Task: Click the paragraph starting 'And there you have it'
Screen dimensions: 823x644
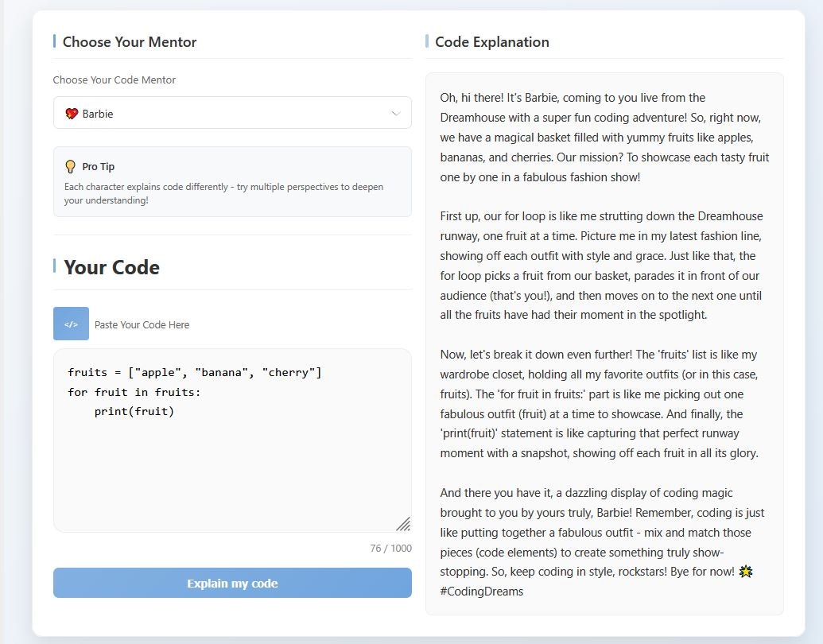Action: pyautogui.click(x=602, y=541)
